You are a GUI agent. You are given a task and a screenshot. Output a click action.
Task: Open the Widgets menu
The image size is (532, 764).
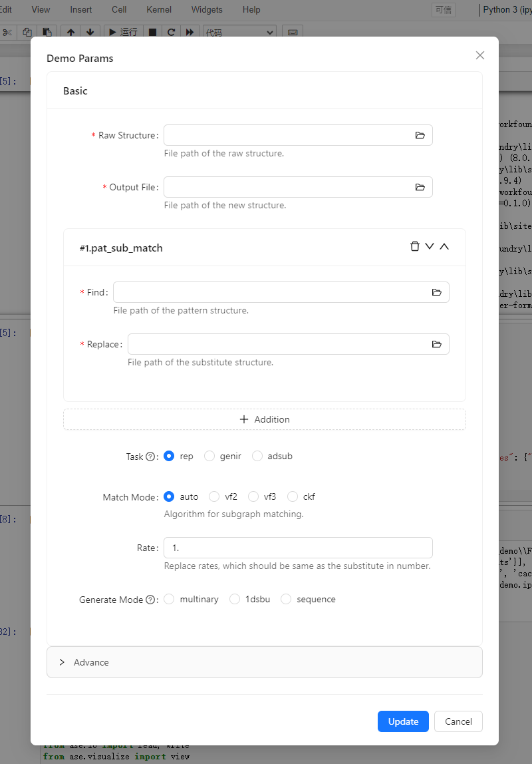206,9
